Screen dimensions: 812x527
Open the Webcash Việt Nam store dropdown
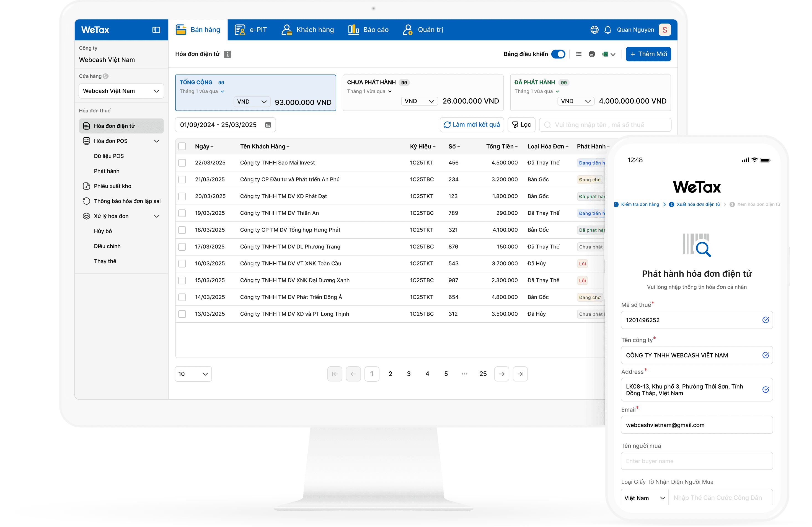click(x=121, y=91)
